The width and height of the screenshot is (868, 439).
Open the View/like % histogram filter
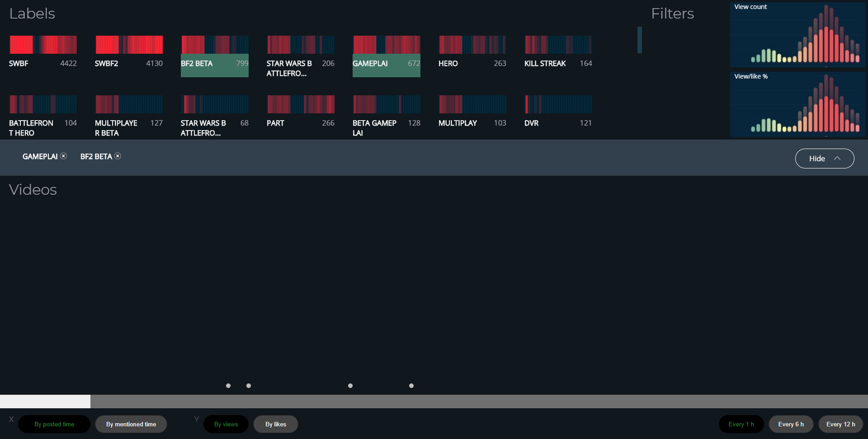coord(798,104)
